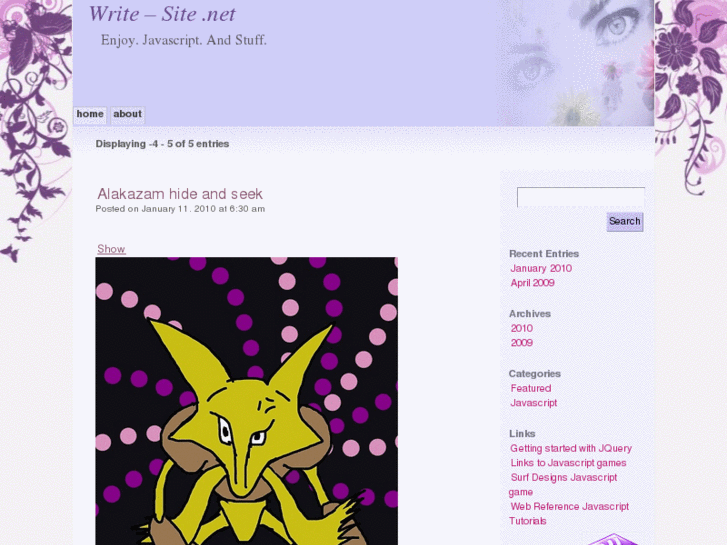Open Surf Designs Javascript game link
Image resolution: width=727 pixels, height=545 pixels.
coord(564,484)
